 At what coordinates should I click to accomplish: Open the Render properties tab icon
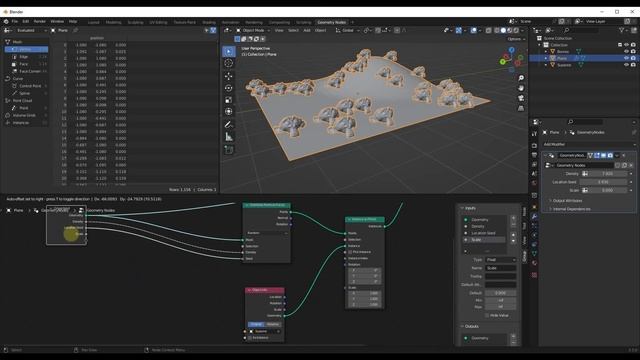pos(534,145)
